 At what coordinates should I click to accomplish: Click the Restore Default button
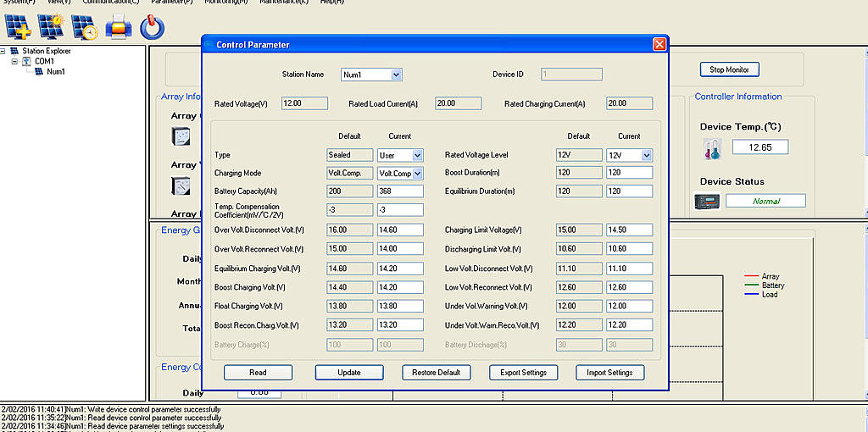tap(436, 373)
